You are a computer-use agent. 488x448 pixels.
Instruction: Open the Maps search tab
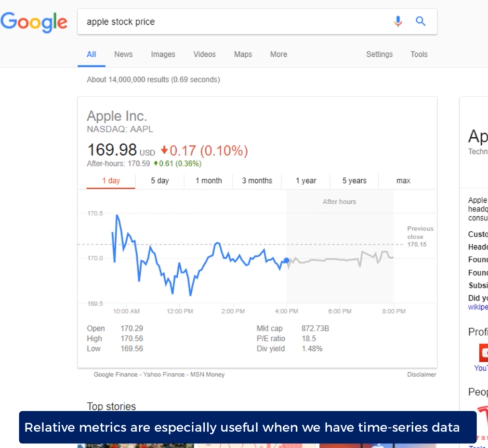tap(243, 54)
